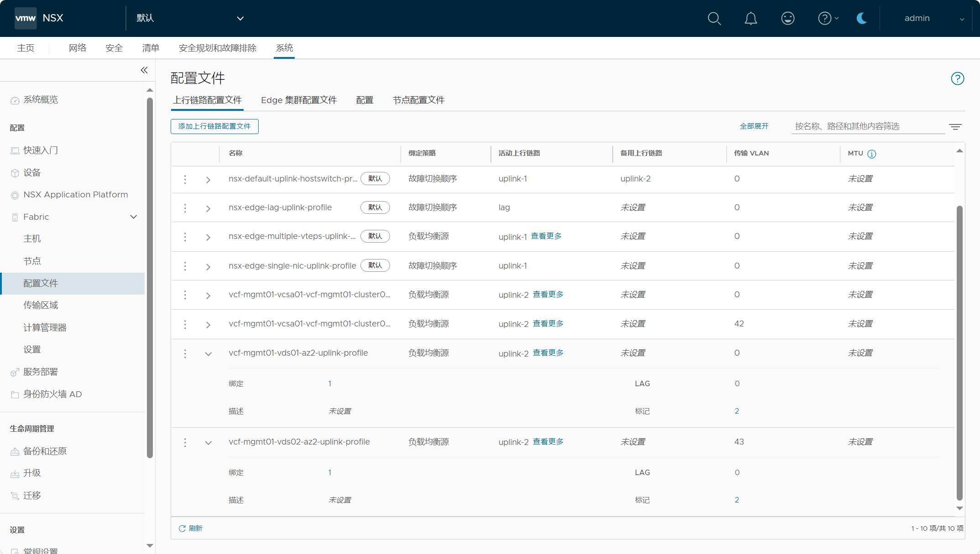Image resolution: width=980 pixels, height=554 pixels.
Task: Click 全部展开 link
Action: 754,126
